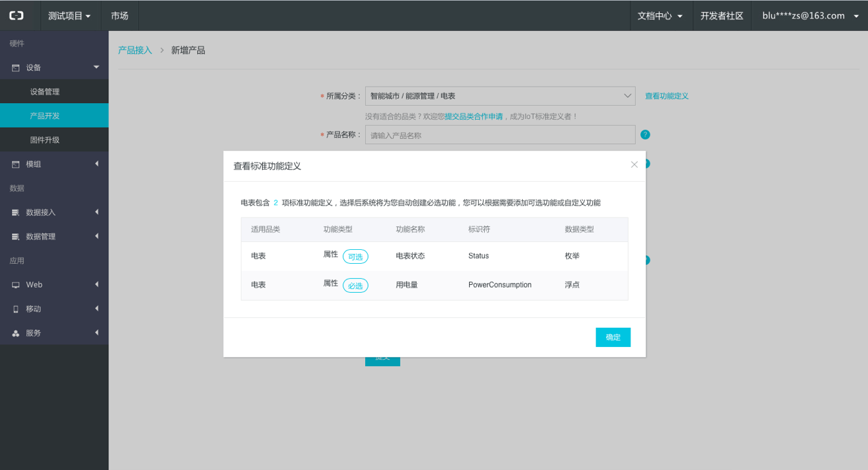The width and height of the screenshot is (868, 470).
Task: Click the 浮点 data type cell
Action: click(572, 285)
